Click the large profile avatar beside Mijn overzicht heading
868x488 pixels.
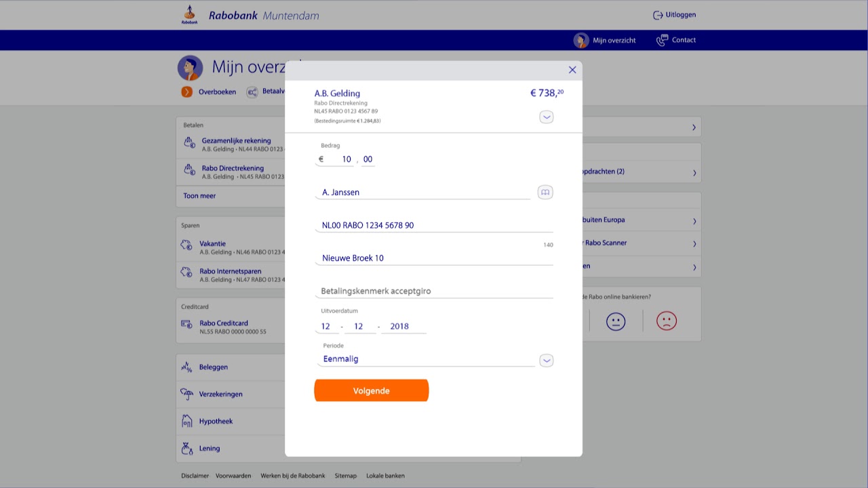191,68
